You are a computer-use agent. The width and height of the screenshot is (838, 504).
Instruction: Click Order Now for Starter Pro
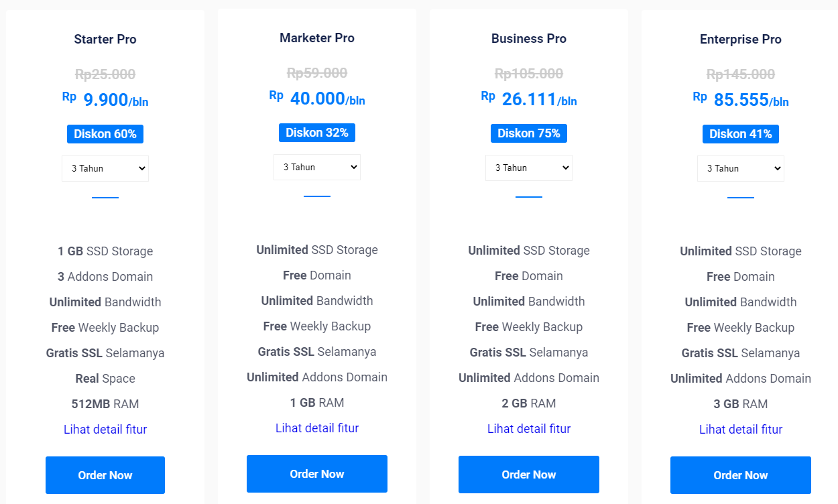point(105,475)
